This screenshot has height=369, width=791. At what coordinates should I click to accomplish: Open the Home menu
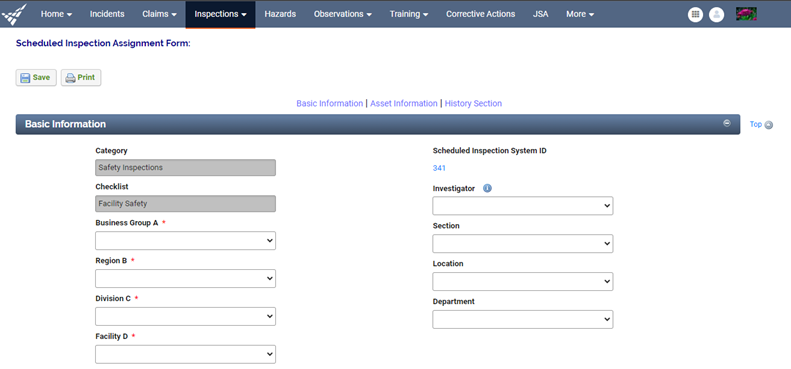(x=56, y=14)
